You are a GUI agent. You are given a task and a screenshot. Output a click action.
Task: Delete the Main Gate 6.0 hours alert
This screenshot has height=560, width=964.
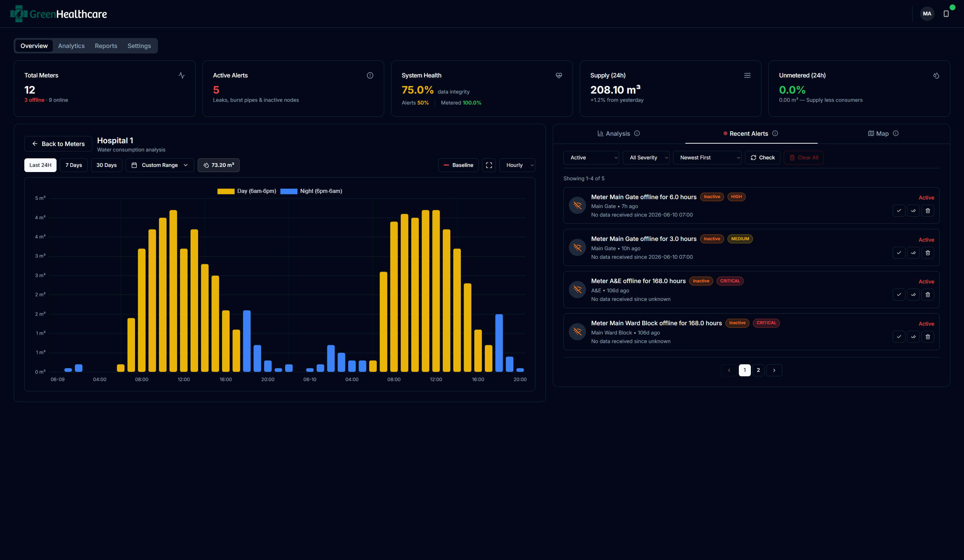coord(928,211)
